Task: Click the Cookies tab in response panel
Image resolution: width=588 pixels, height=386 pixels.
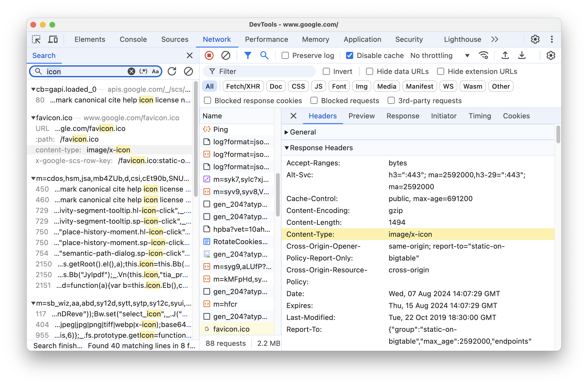Action: coord(516,116)
